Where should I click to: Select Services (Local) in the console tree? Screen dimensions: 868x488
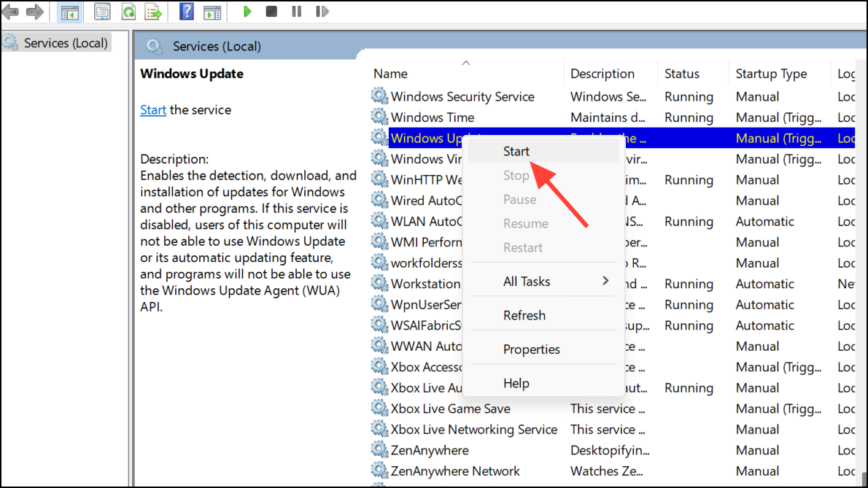(56, 42)
